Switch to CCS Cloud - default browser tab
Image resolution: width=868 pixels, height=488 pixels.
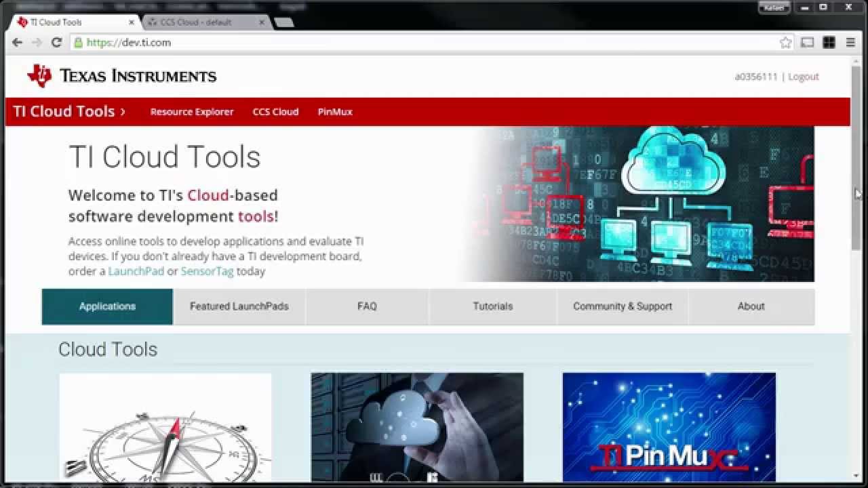pyautogui.click(x=203, y=22)
